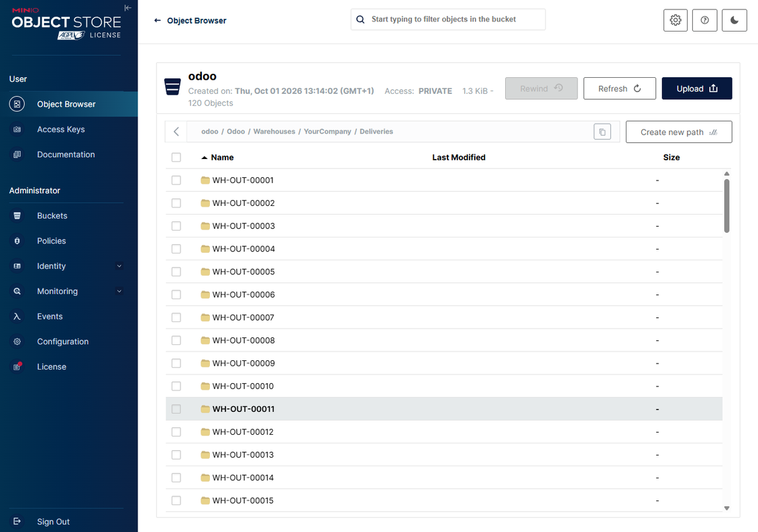Click the Sign Out icon
Viewport: 758px width, 532px height.
17,521
